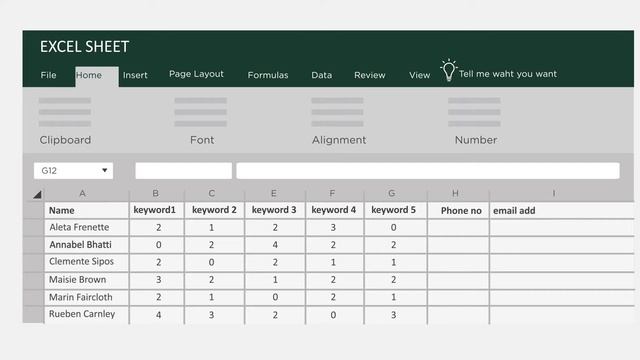Viewport: 640px width, 360px height.
Task: Open the Page Layout tab
Action: coord(196,74)
